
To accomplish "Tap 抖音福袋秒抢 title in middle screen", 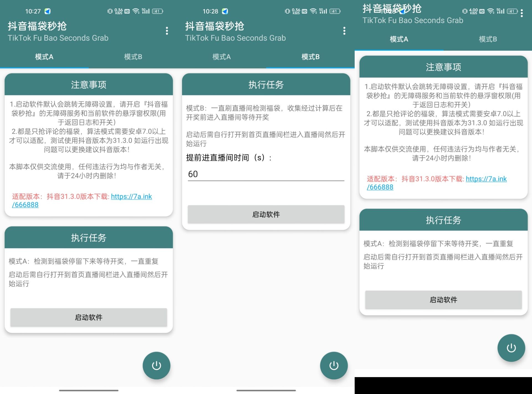I will (214, 26).
